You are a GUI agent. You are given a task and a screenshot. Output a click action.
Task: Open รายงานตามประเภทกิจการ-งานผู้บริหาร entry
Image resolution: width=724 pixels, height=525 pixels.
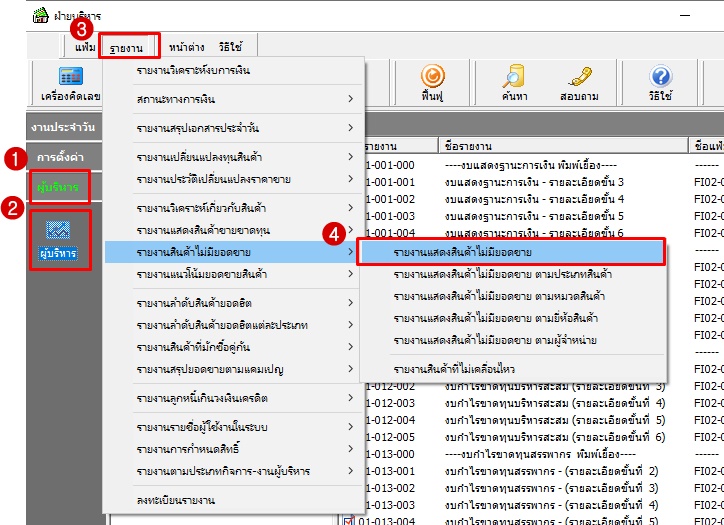click(231, 471)
